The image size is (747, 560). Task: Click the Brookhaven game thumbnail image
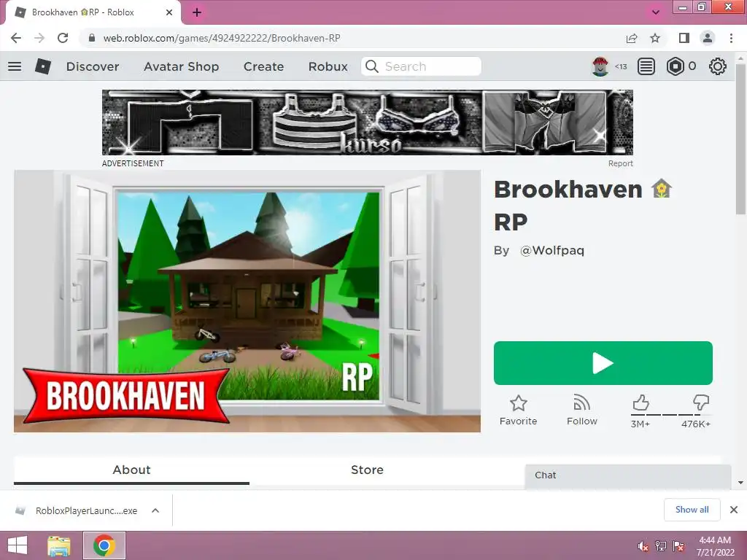tap(247, 301)
